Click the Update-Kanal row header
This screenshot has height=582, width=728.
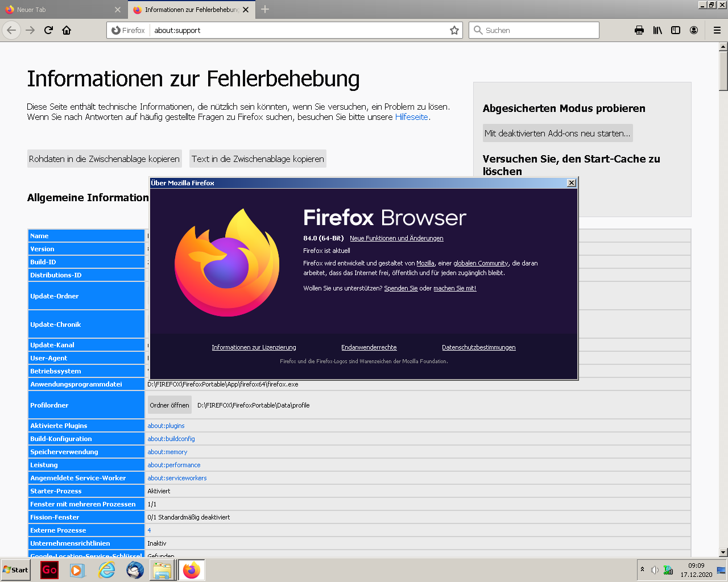86,345
